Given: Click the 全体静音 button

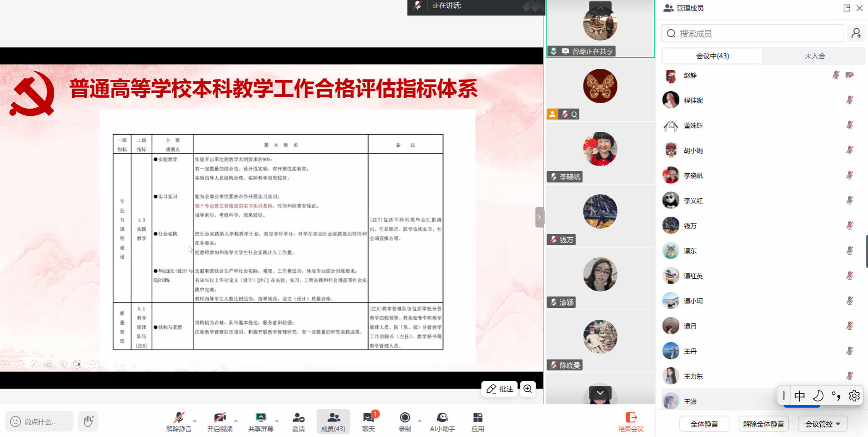Looking at the screenshot, I should click(704, 424).
